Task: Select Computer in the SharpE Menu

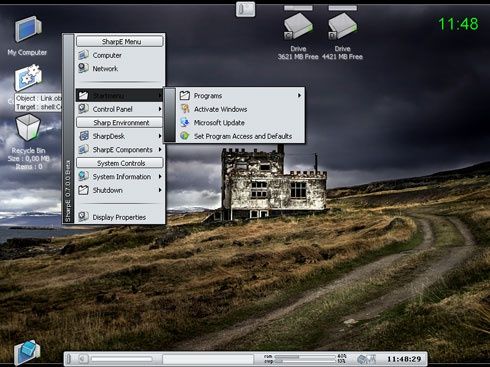Action: point(120,55)
